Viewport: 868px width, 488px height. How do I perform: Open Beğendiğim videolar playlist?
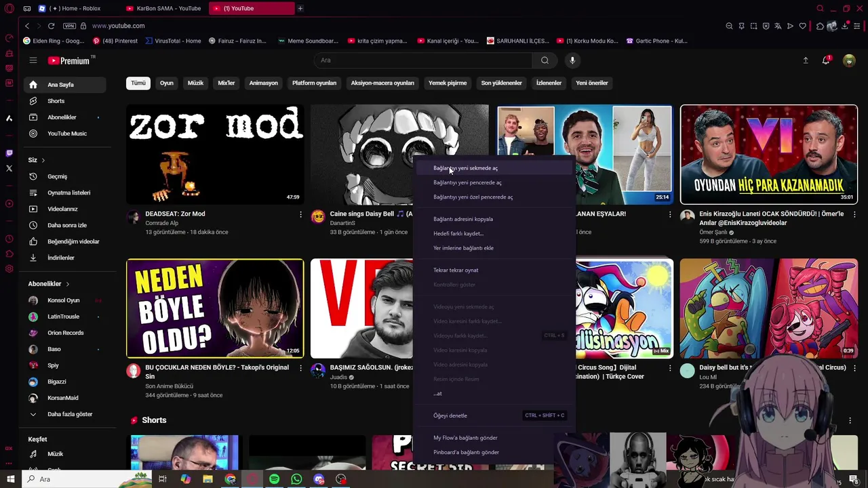pos(65,241)
